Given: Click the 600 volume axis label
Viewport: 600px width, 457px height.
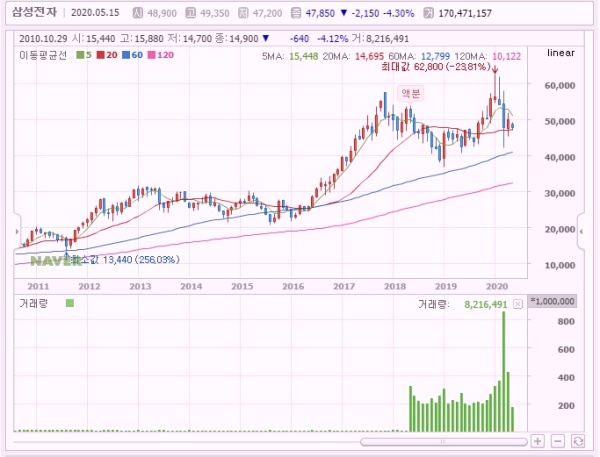Looking at the screenshot, I should (x=566, y=349).
